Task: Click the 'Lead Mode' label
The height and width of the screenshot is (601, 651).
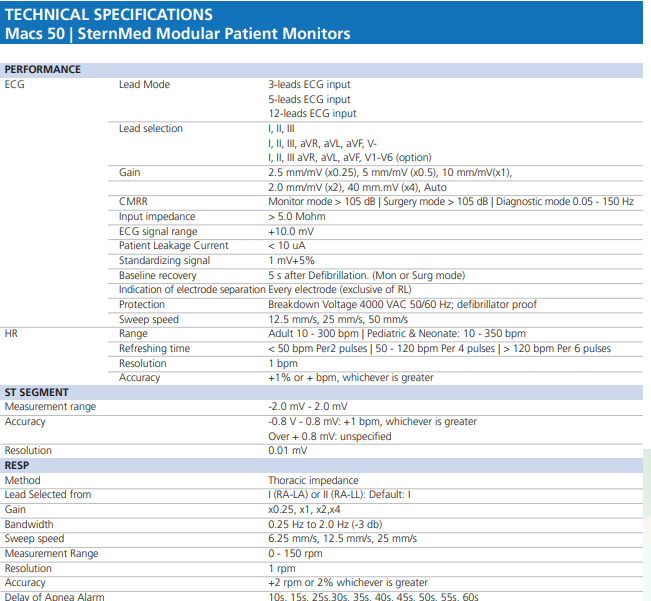Action: point(144,85)
